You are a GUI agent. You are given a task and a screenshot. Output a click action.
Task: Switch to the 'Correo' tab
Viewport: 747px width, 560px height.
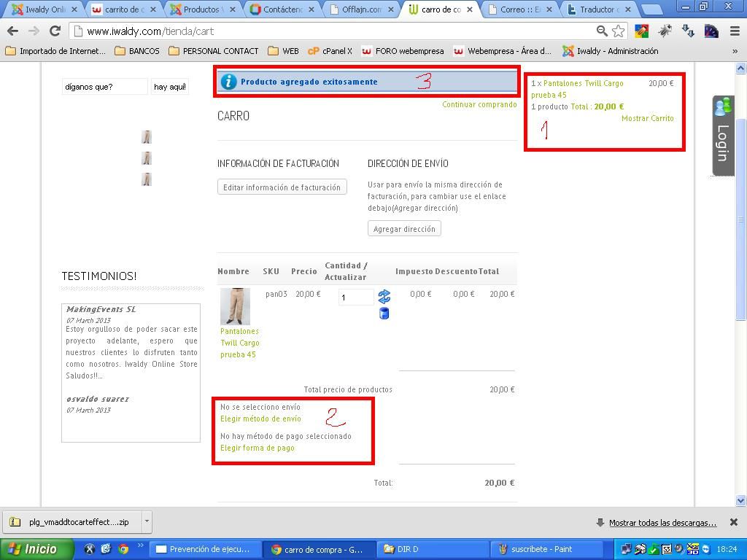(x=520, y=9)
